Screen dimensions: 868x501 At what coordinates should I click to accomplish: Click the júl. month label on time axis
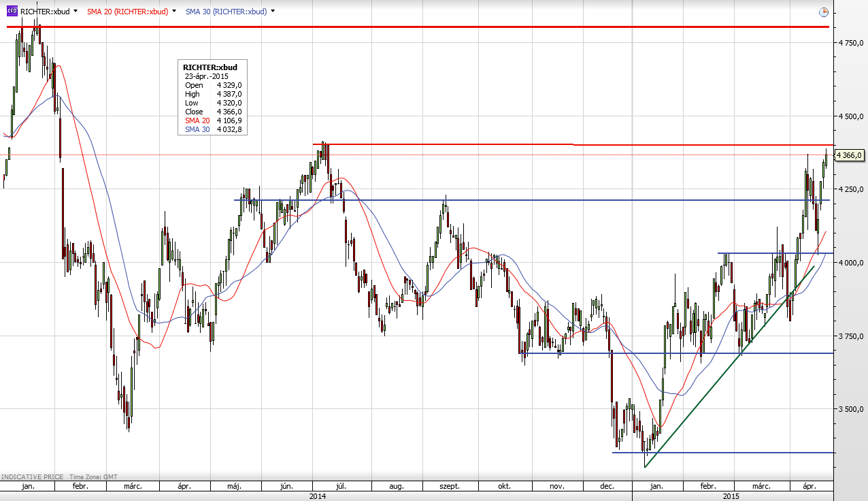(x=342, y=487)
